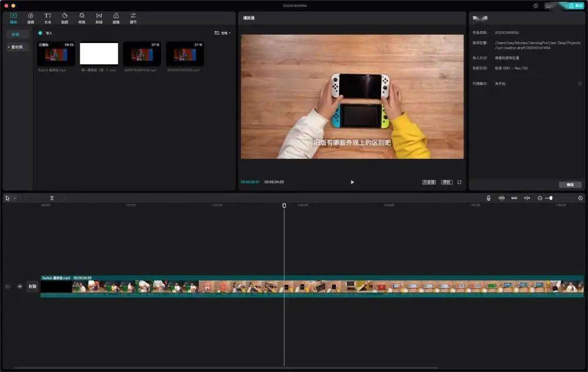This screenshot has height=372, width=588.
Task: Select the split tool in timeline toolbar
Action: [x=52, y=198]
